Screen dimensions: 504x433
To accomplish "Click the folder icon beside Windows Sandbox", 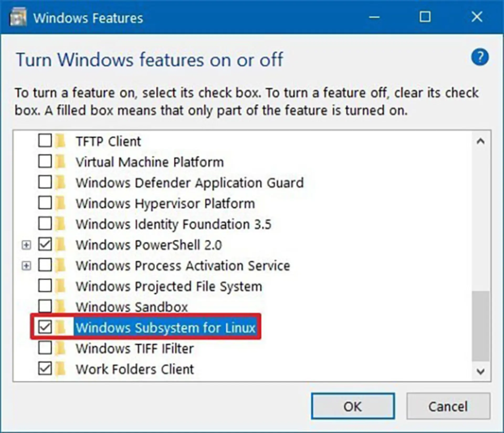I will click(x=61, y=306).
